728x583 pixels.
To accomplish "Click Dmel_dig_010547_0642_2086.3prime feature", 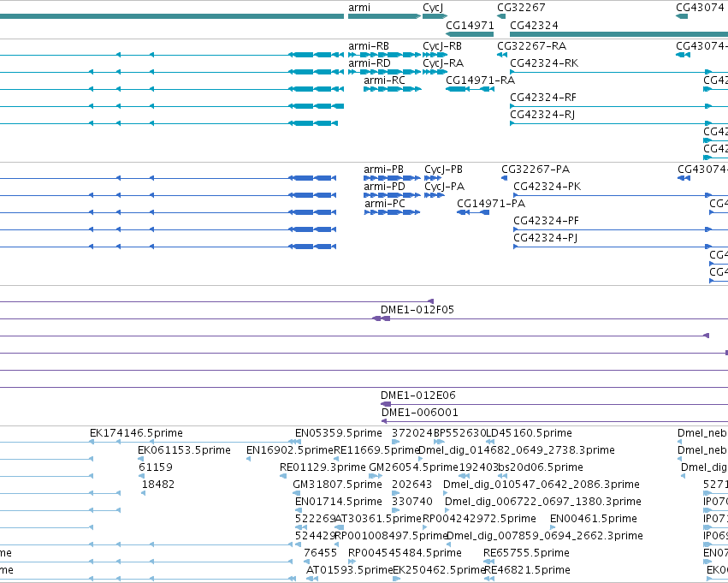I will tap(445, 493).
